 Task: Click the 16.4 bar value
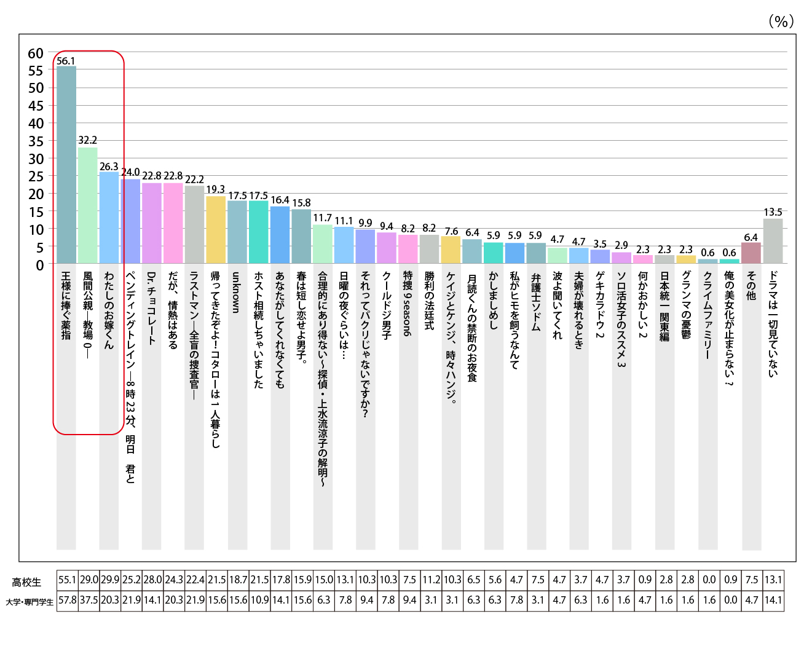pyautogui.click(x=280, y=200)
